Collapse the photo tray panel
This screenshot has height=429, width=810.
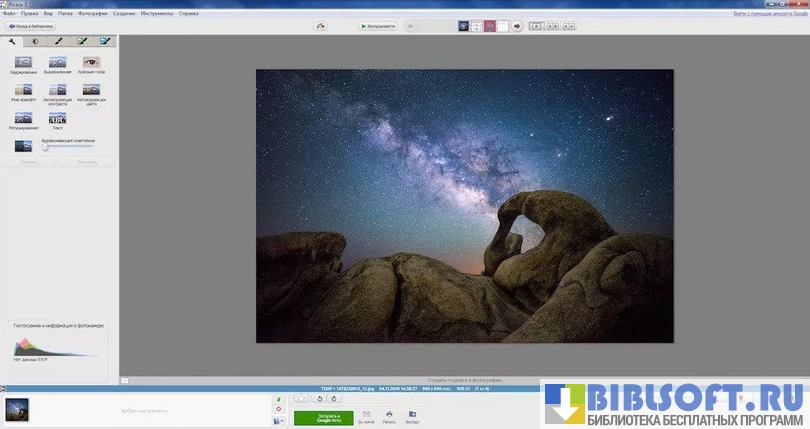tap(5, 388)
